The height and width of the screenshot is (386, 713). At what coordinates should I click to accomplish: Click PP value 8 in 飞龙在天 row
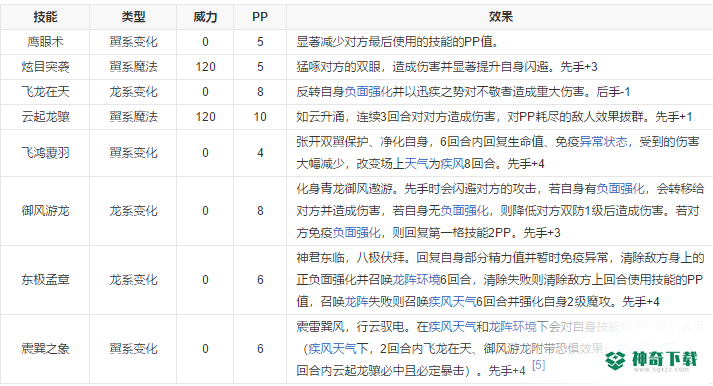click(260, 92)
